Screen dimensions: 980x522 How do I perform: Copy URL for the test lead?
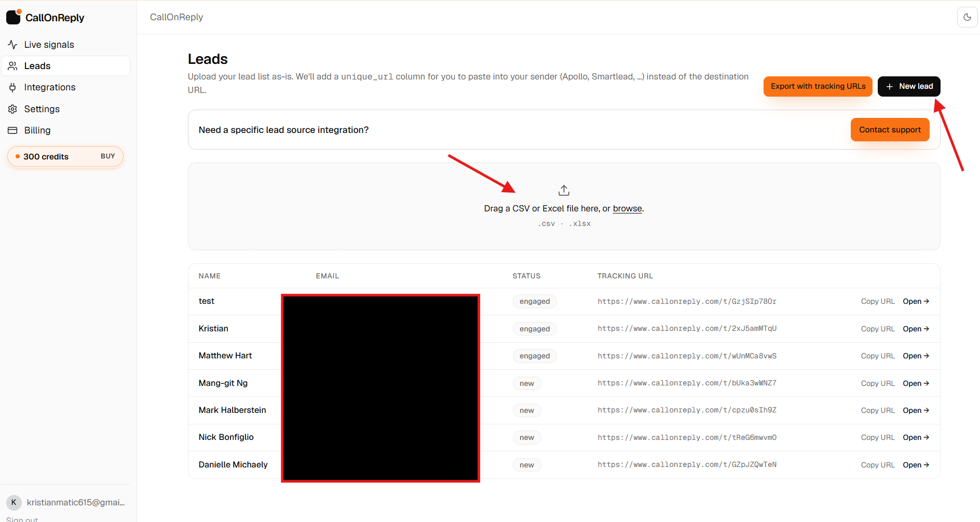click(878, 301)
